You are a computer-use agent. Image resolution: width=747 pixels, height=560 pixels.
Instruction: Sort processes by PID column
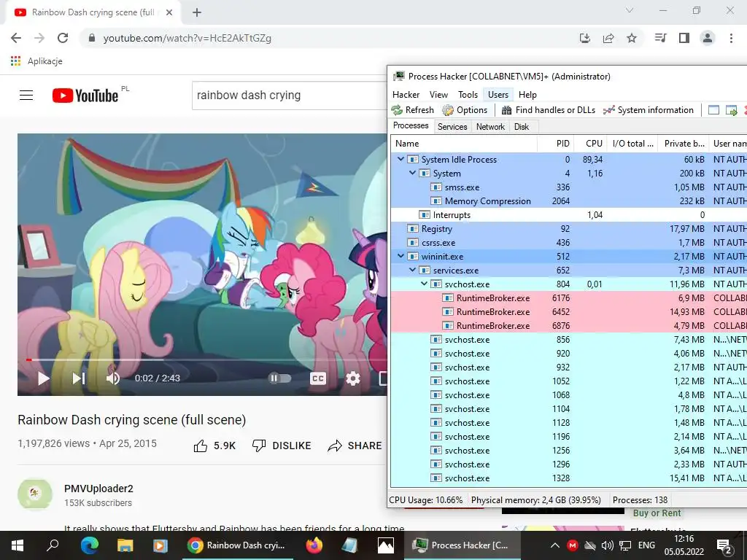[x=555, y=144]
